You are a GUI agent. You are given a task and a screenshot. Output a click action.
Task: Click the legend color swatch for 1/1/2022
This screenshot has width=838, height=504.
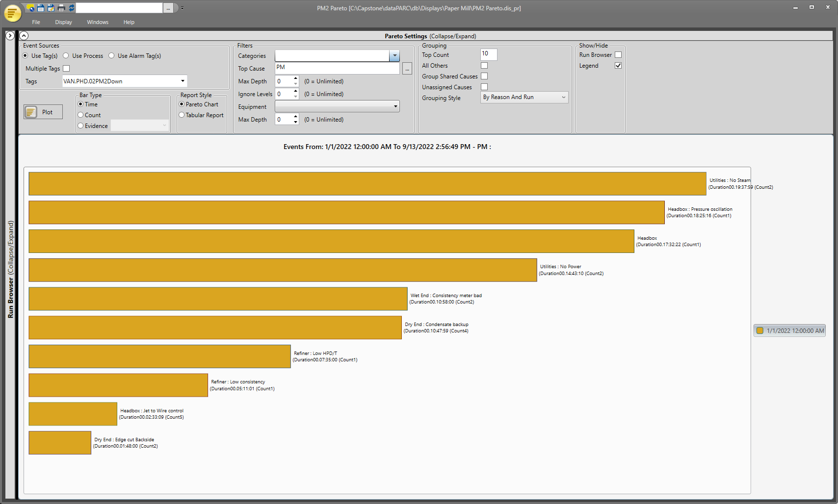[x=760, y=331]
